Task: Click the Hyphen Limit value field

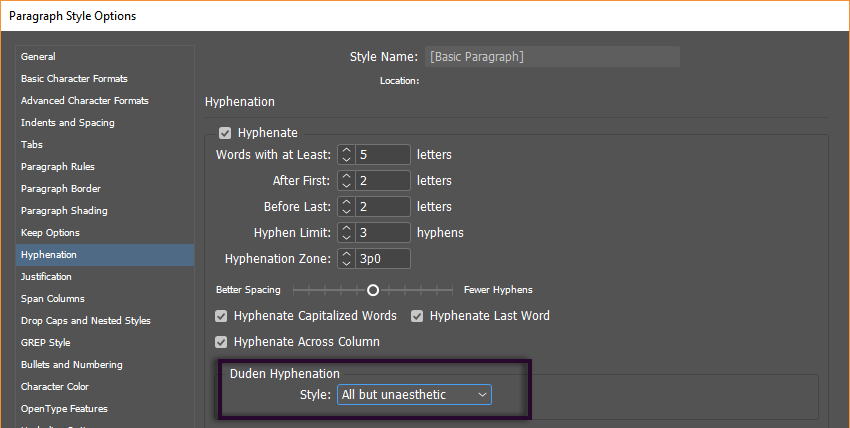Action: click(x=383, y=233)
